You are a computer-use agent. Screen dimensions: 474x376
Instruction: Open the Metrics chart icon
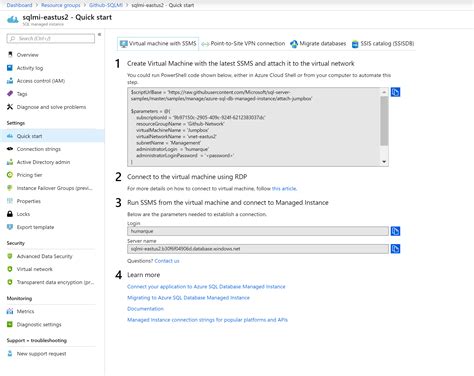point(10,311)
